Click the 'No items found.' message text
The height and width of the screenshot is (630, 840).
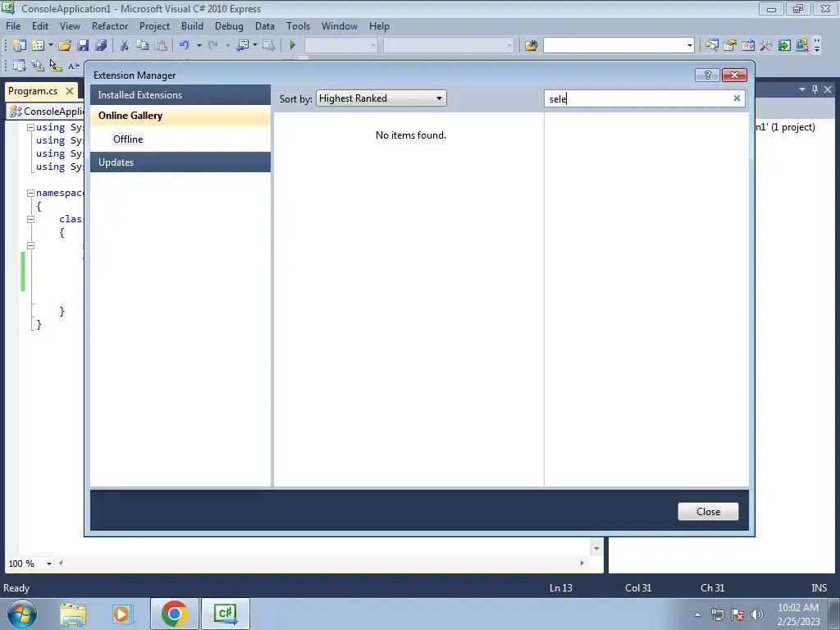pyautogui.click(x=411, y=135)
